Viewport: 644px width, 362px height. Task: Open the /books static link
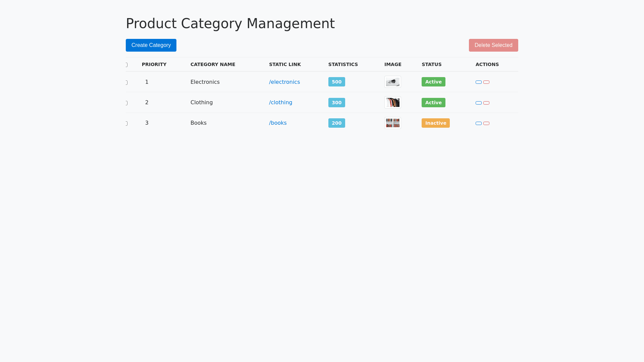tap(278, 123)
